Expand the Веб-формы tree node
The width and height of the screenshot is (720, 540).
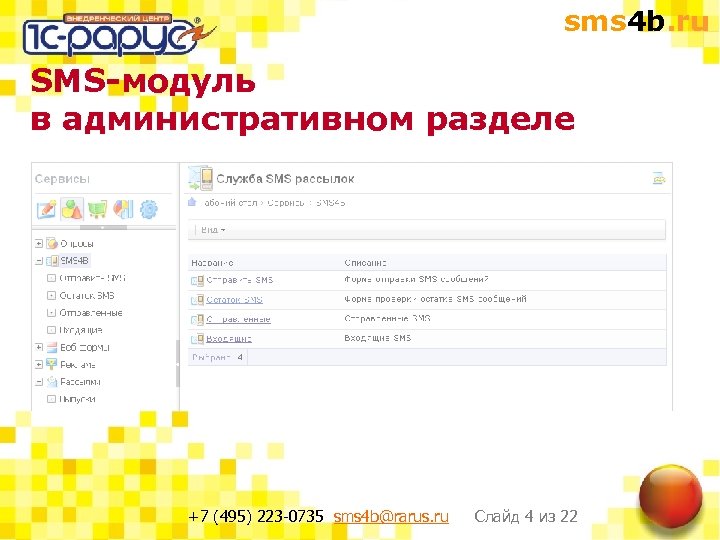[39, 347]
